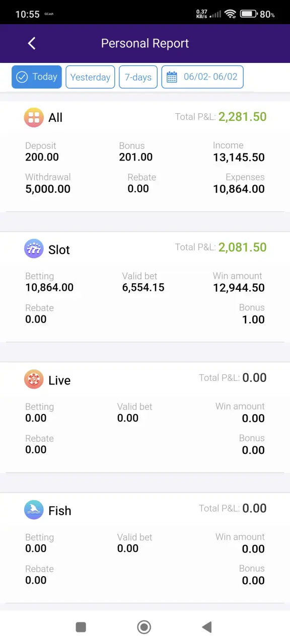This screenshot has height=644, width=290.
Task: Tap the Android back triangle button
Action: (206, 627)
